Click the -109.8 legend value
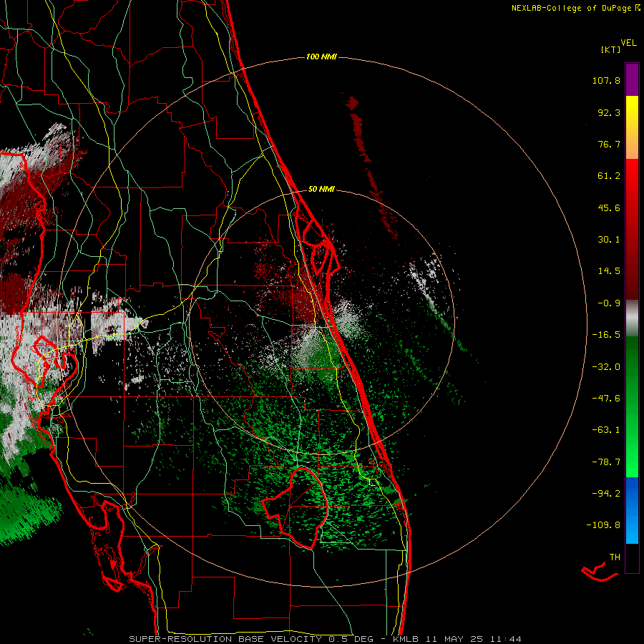This screenshot has width=644, height=644. click(x=603, y=525)
